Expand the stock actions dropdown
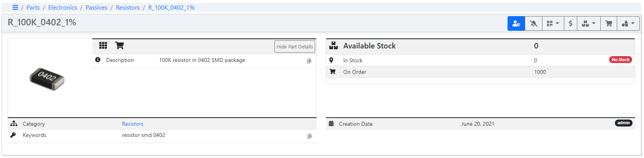 click(588, 23)
